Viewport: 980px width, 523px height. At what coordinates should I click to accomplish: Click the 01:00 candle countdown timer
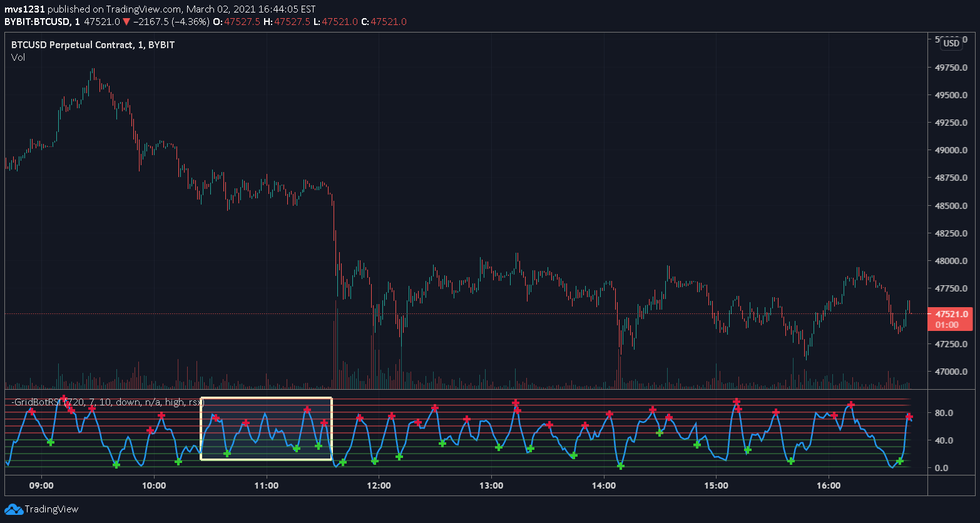[x=947, y=325]
